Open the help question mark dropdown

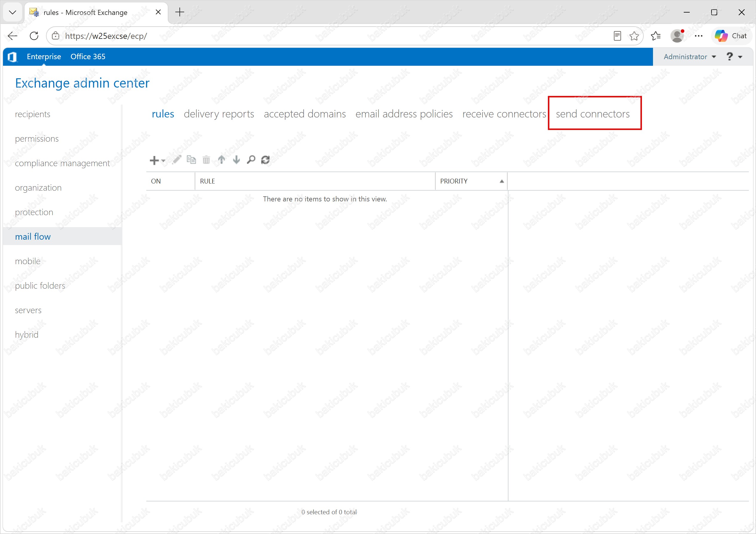tap(734, 57)
